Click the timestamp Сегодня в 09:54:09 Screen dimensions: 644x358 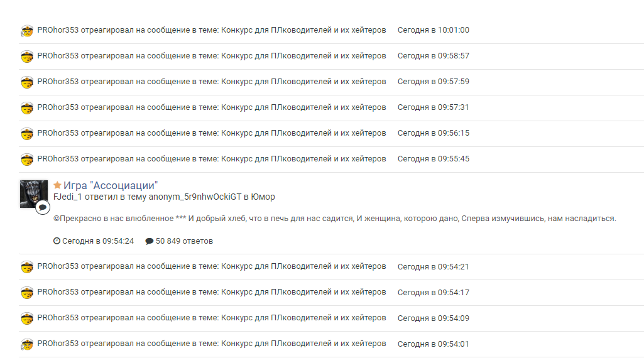tap(434, 318)
